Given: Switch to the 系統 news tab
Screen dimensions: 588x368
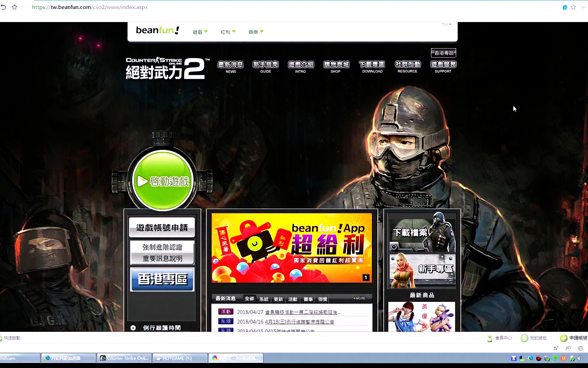Looking at the screenshot, I should pos(264,299).
